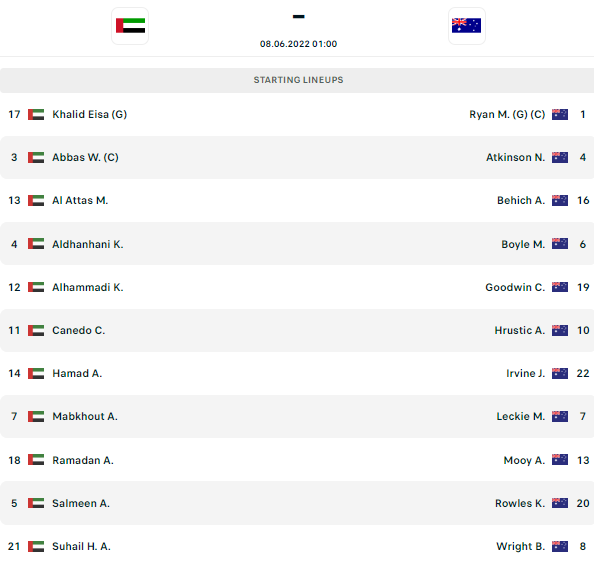The height and width of the screenshot is (569, 594).
Task: Click on Al Attas M. name
Action: [80, 200]
